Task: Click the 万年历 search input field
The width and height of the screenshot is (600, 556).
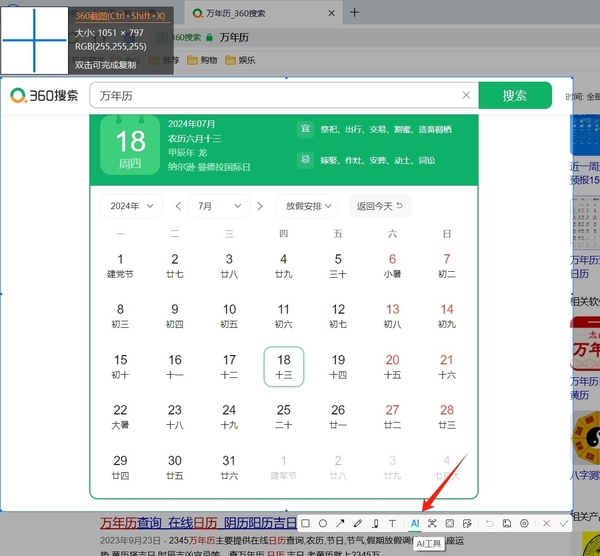Action: coord(275,96)
